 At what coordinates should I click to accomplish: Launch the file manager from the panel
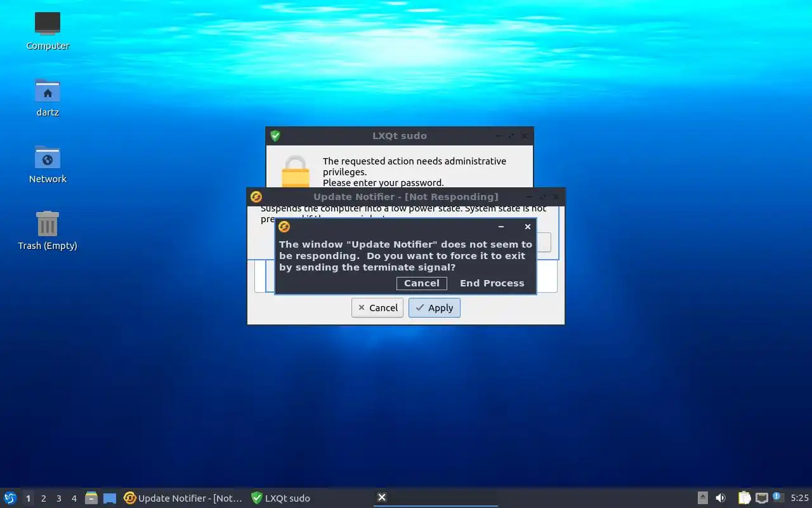[91, 498]
